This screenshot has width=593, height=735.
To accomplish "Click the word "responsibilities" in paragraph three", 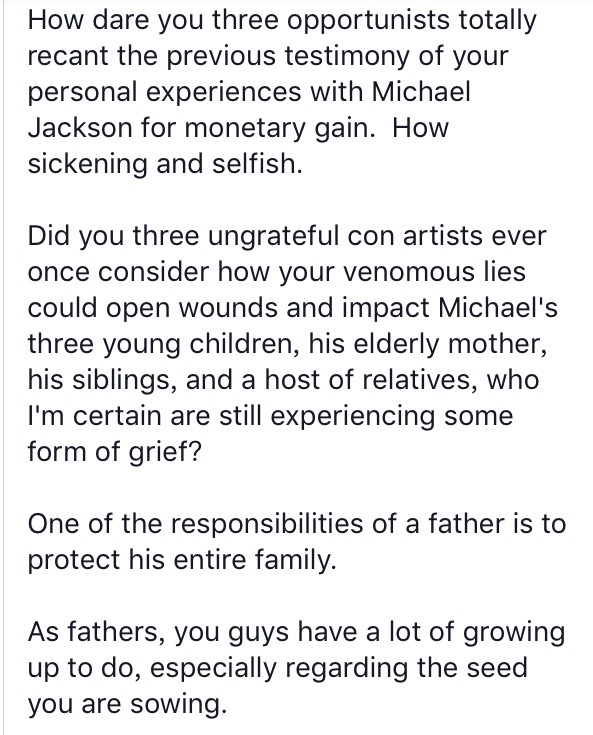I will pyautogui.click(x=267, y=525).
